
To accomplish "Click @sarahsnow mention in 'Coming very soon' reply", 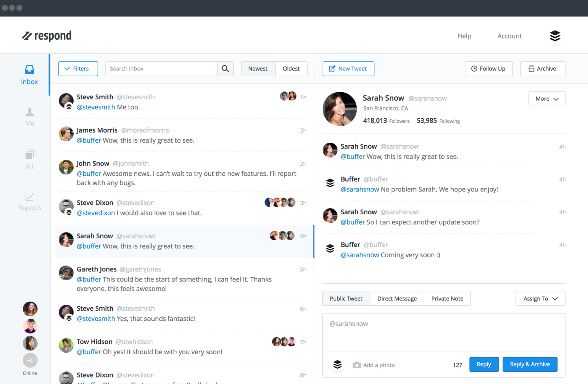I will (x=360, y=255).
